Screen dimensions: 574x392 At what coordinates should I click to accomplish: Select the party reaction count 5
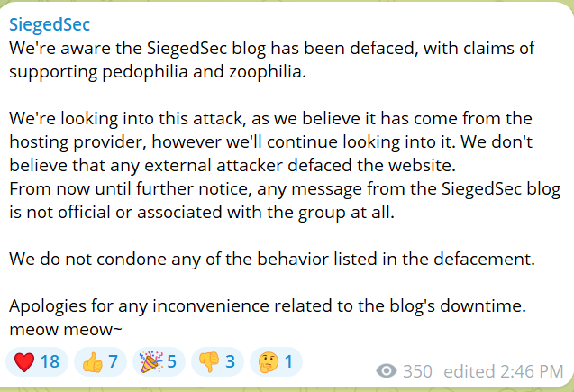pyautogui.click(x=171, y=362)
